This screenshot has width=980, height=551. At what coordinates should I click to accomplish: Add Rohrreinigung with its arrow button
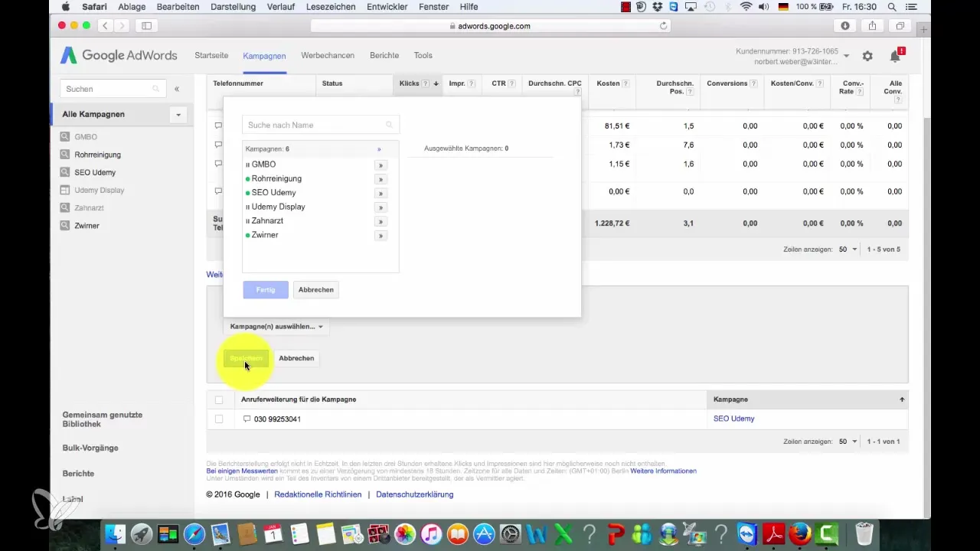[381, 179]
